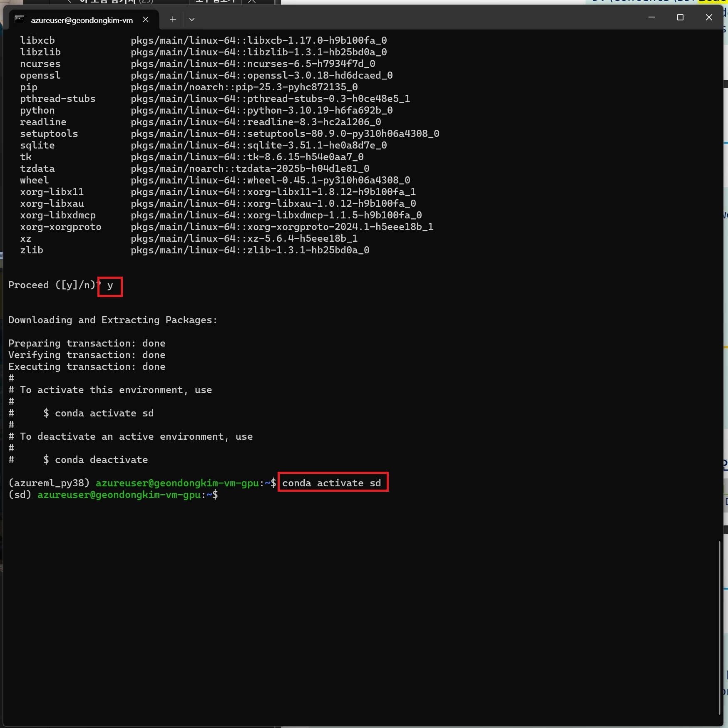Click package name 'xz'

coord(26,238)
